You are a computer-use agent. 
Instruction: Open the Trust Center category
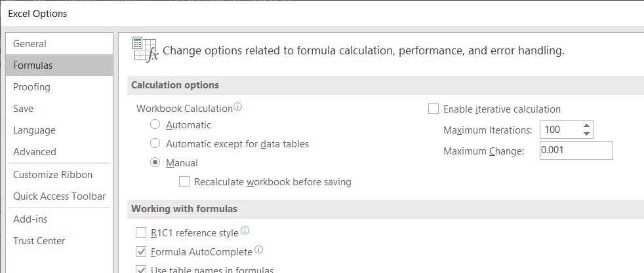(x=39, y=241)
